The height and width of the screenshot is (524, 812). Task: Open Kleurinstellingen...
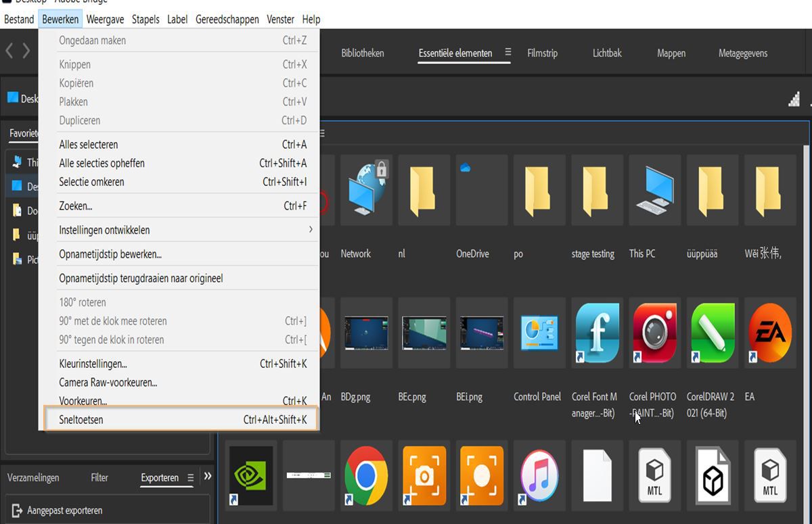tap(183, 364)
